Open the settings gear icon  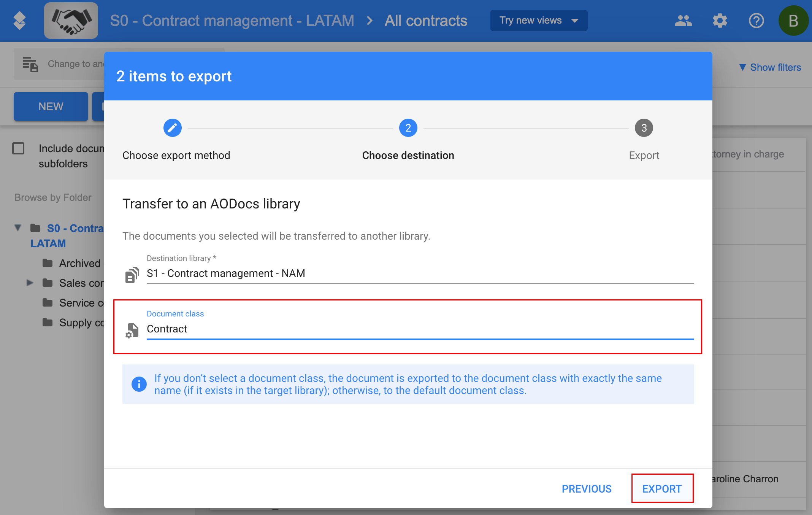720,21
